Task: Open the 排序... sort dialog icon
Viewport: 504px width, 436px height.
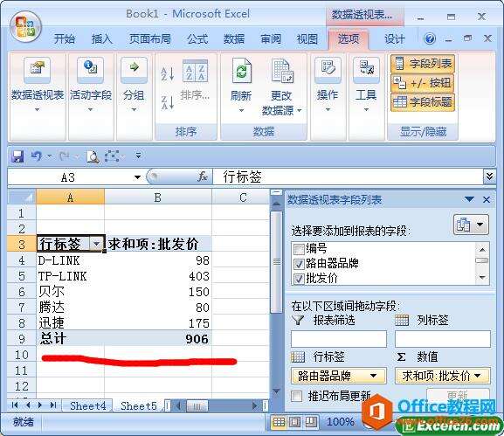Action: click(x=195, y=71)
